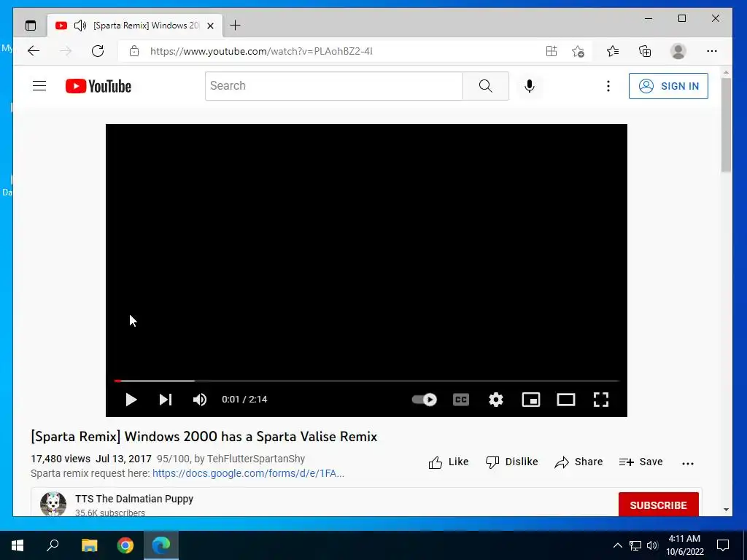Dislike the video
Viewport: 747px width, 560px height.
pos(511,462)
